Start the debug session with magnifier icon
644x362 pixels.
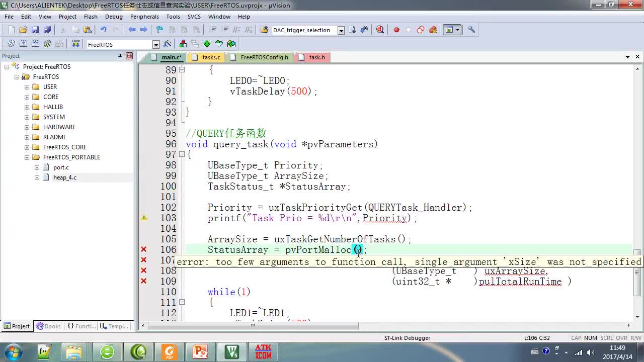coord(380,30)
